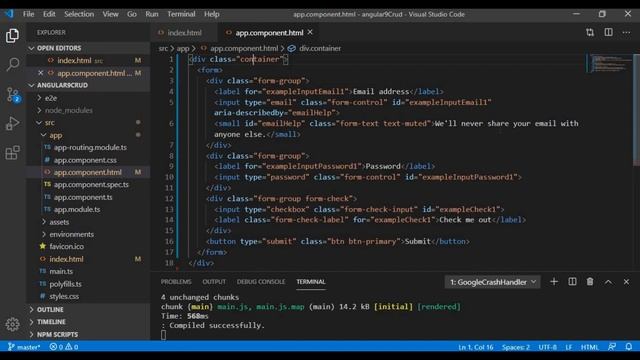640x360 pixels.
Task: Open the Manage gear icon
Action: tap(12, 324)
